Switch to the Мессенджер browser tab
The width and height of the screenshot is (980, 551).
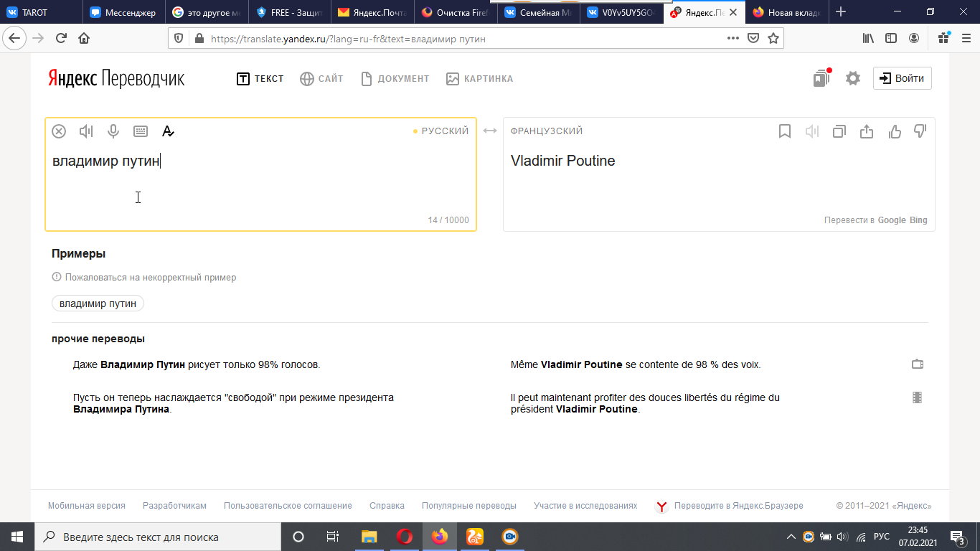[124, 12]
